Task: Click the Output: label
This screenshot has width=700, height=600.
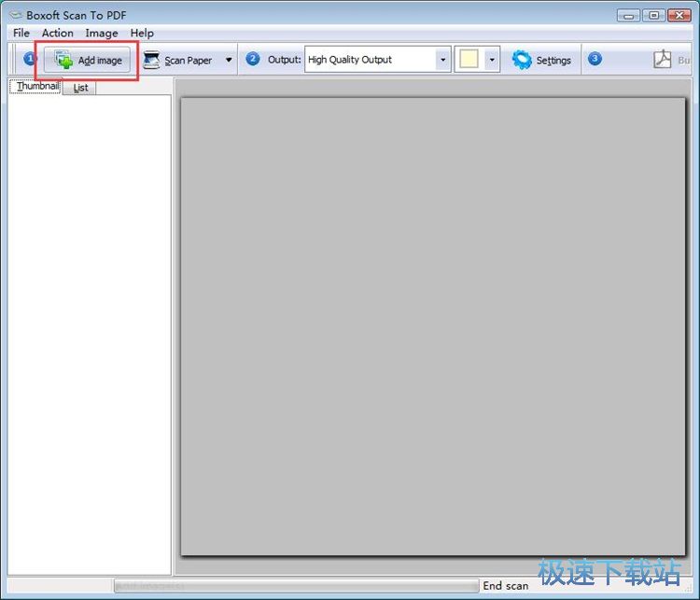Action: coord(285,60)
